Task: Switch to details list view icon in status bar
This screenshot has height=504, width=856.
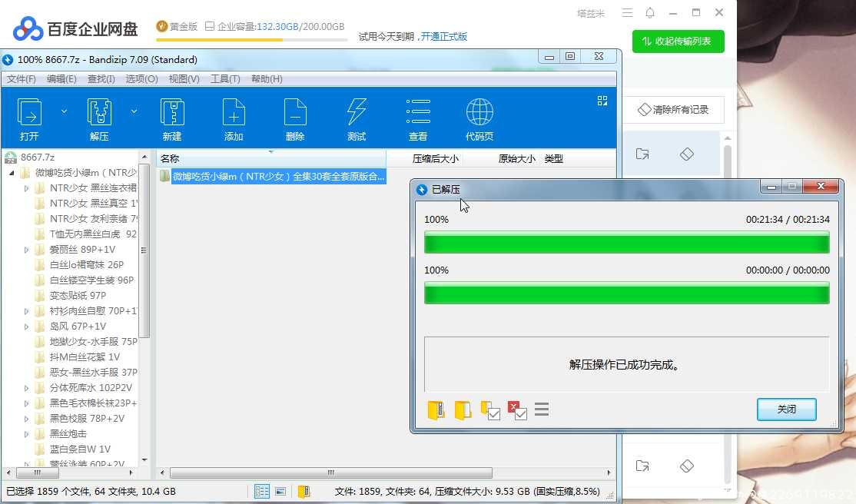Action: coord(262,491)
